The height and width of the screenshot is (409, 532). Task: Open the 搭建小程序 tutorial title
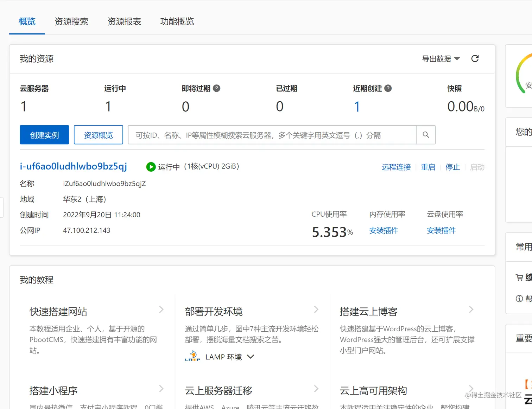point(53,391)
